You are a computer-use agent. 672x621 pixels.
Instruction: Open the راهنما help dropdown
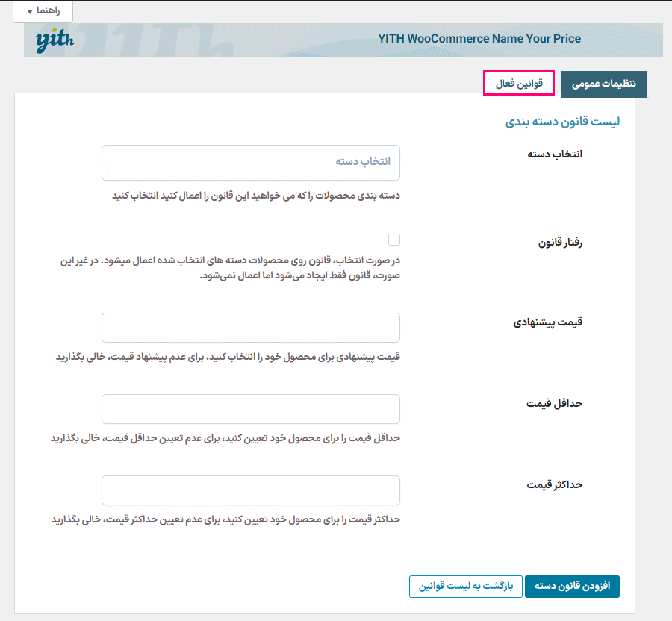(43, 10)
